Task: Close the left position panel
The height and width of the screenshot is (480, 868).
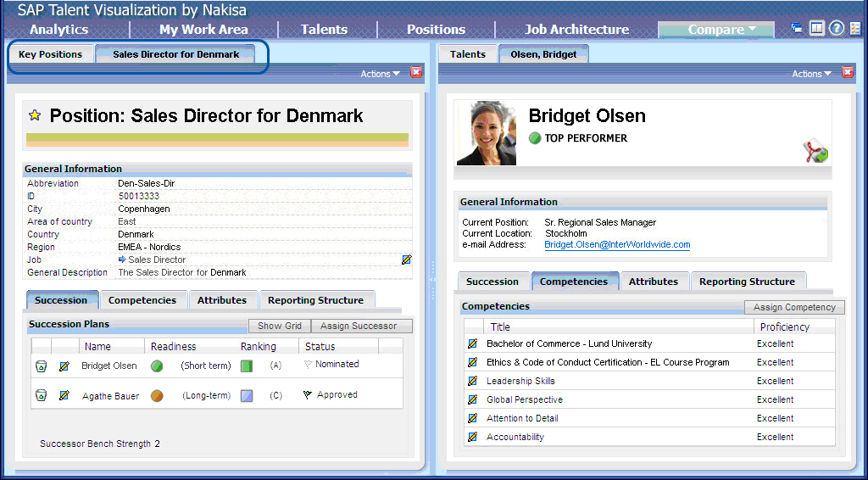Action: (x=415, y=72)
